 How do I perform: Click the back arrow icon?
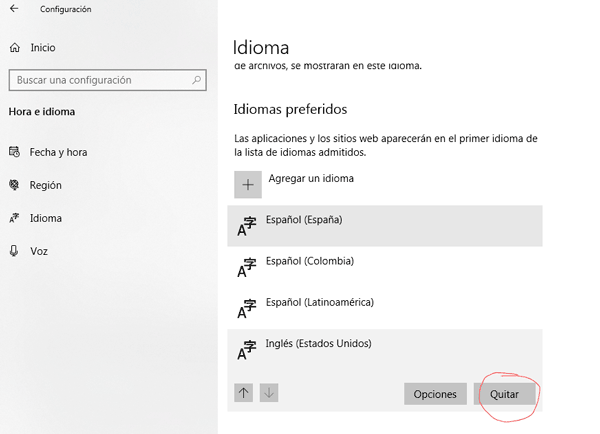tap(14, 9)
